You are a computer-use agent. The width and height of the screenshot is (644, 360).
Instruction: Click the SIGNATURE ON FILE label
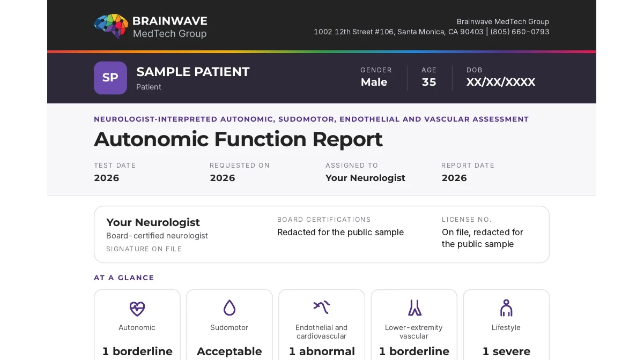tap(144, 249)
